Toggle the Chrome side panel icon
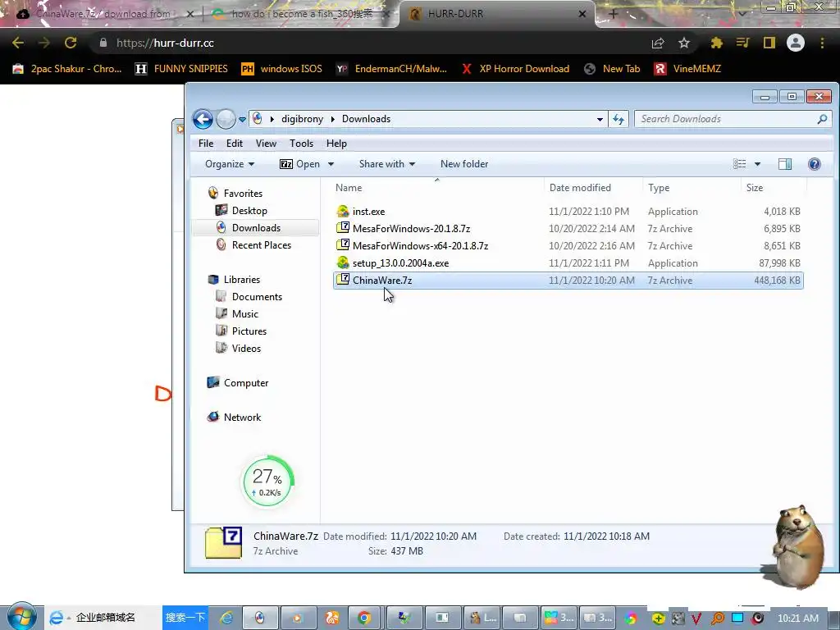This screenshot has width=840, height=630. tap(769, 43)
